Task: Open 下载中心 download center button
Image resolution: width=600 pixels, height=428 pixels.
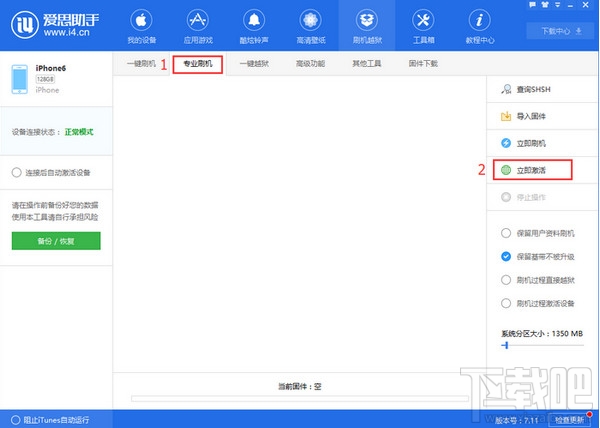Action: click(x=561, y=31)
